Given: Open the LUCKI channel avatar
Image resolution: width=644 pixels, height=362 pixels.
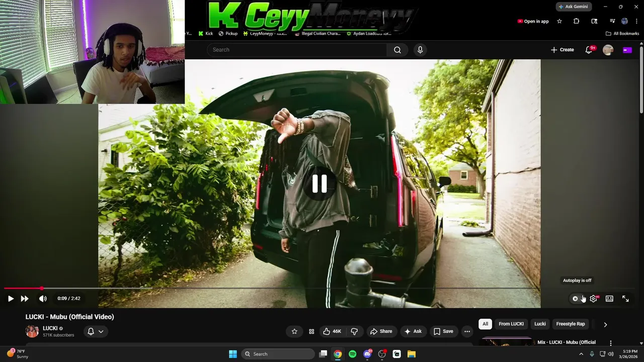Looking at the screenshot, I should click(32, 331).
